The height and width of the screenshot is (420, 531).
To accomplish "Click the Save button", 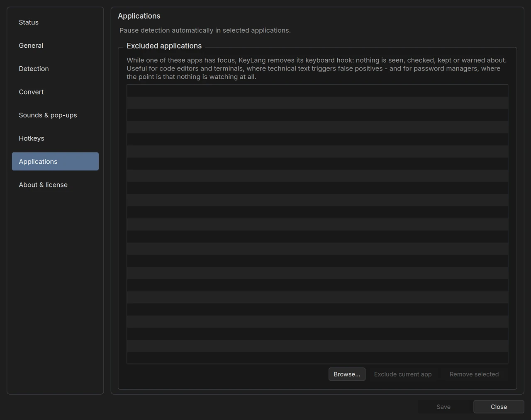I will coord(443,407).
